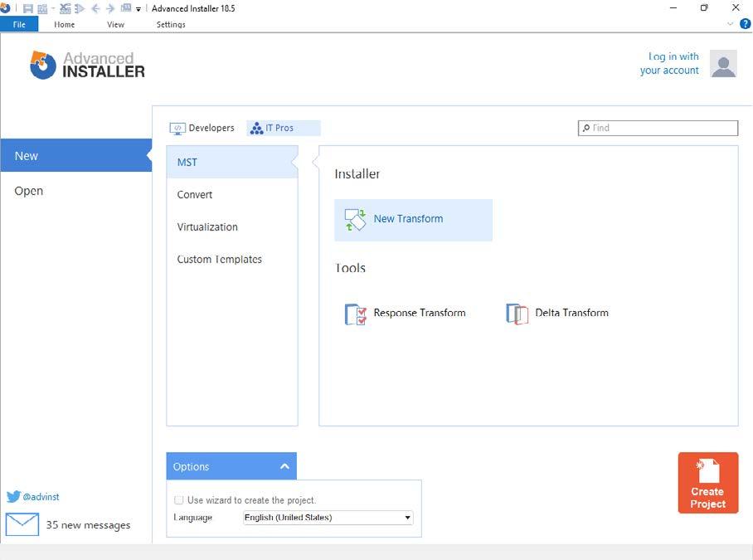Image resolution: width=753 pixels, height=560 pixels.
Task: Open the Home ribbon tab
Action: coord(65,25)
